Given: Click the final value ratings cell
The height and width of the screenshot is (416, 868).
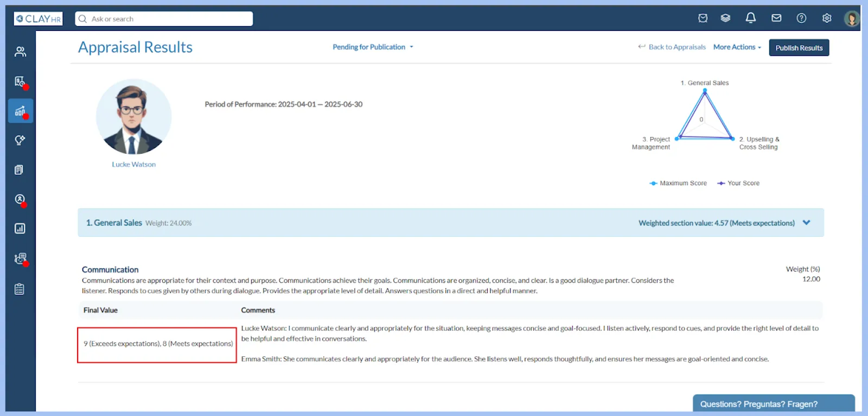Looking at the screenshot, I should click(157, 344).
